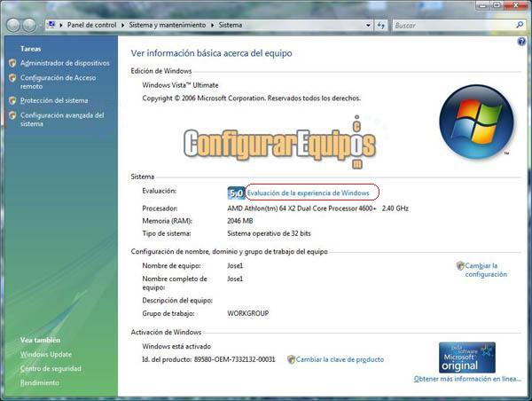Click the memory value 2046 MB

(240, 221)
